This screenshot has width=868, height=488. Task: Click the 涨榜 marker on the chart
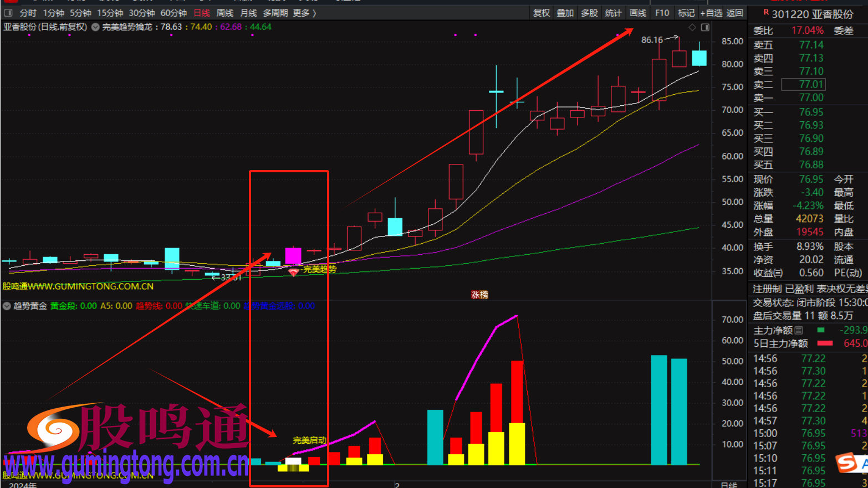pos(479,295)
